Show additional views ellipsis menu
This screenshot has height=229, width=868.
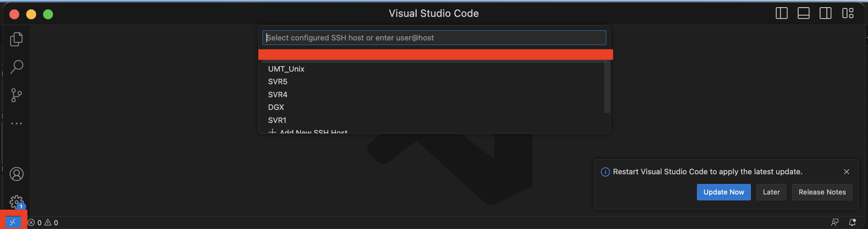(x=16, y=123)
